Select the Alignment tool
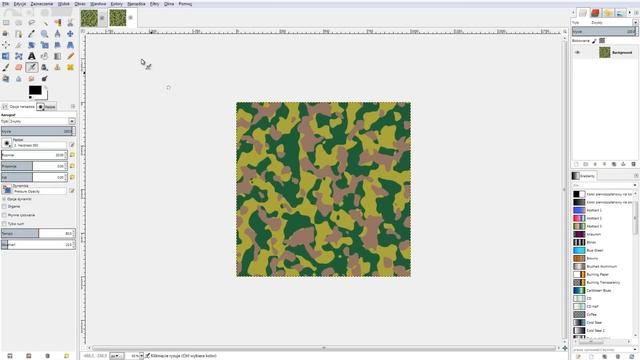Viewport: 640px width, 360px height. click(6, 45)
